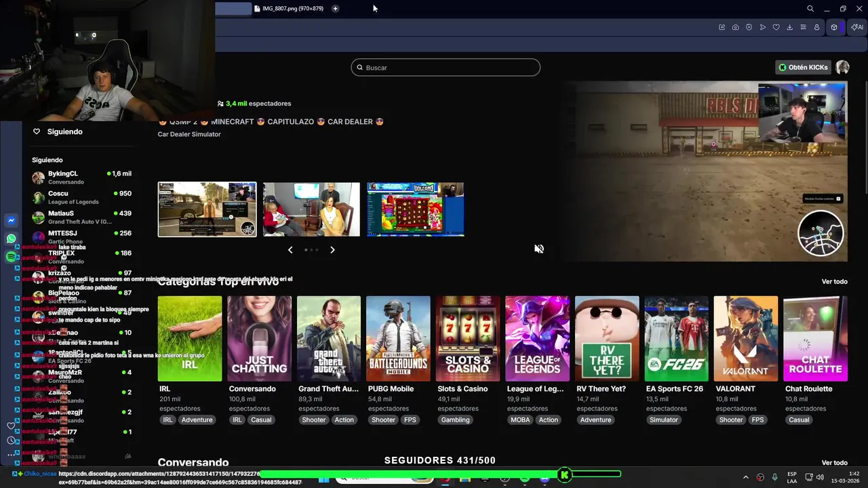Click in the Buscar search field
This screenshot has height=488, width=868.
[x=446, y=68]
